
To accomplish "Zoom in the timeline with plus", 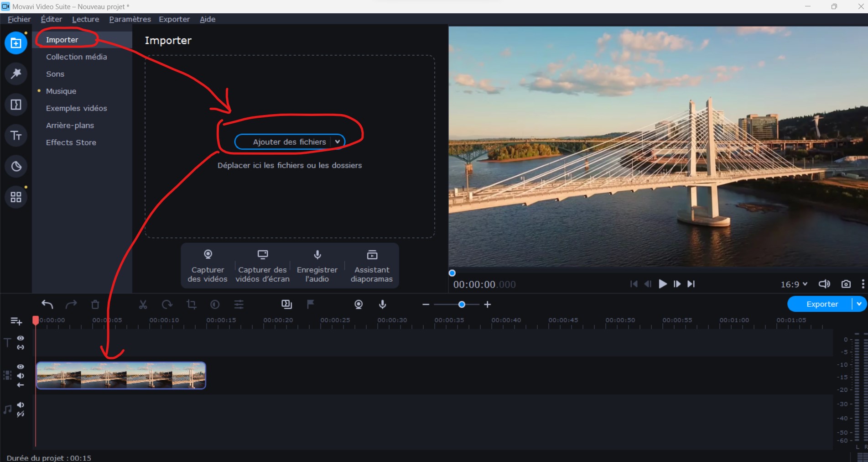I will (488, 304).
